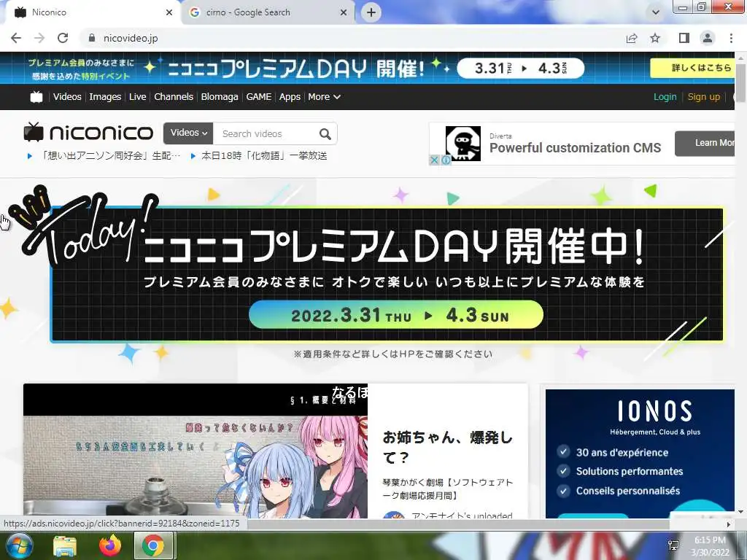Click the network tray icon
This screenshot has width=747, height=560.
(673, 545)
